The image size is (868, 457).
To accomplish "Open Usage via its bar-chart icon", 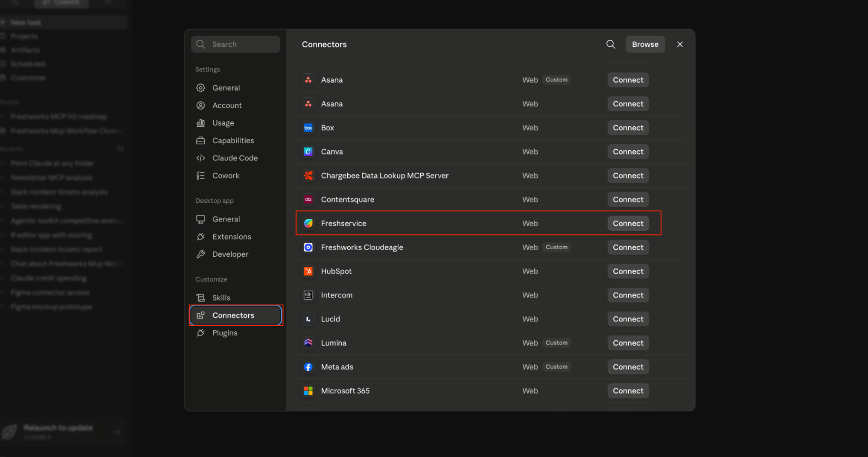I will [200, 123].
